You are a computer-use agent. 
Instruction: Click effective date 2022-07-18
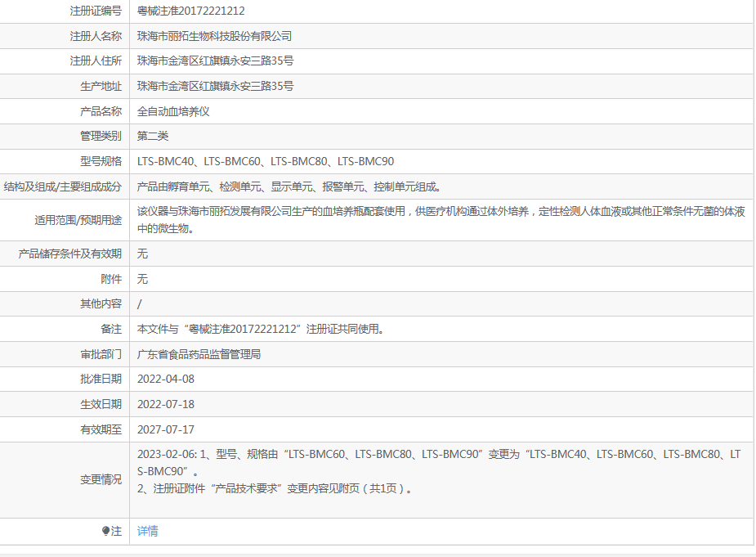click(166, 405)
